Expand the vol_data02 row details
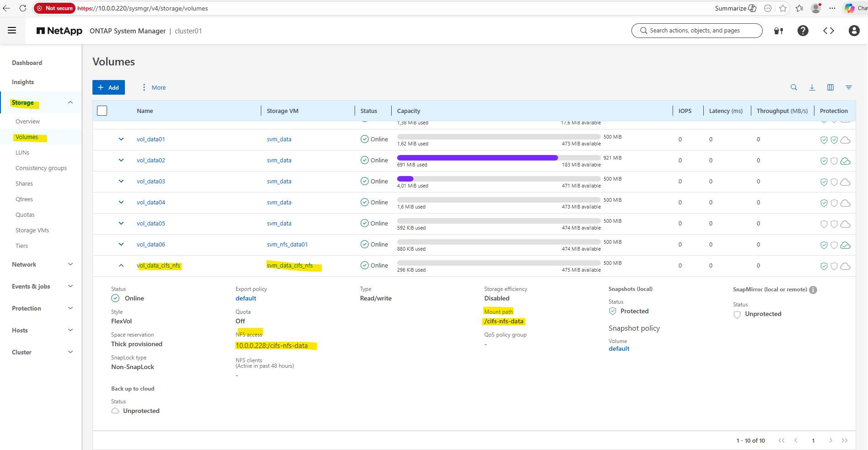 tap(121, 161)
